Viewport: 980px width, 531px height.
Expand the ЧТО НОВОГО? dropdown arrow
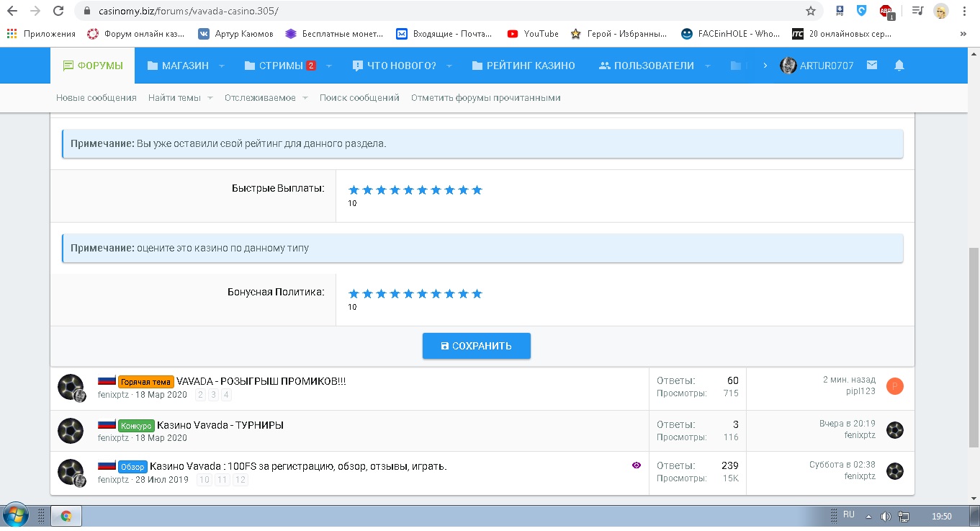coord(449,66)
